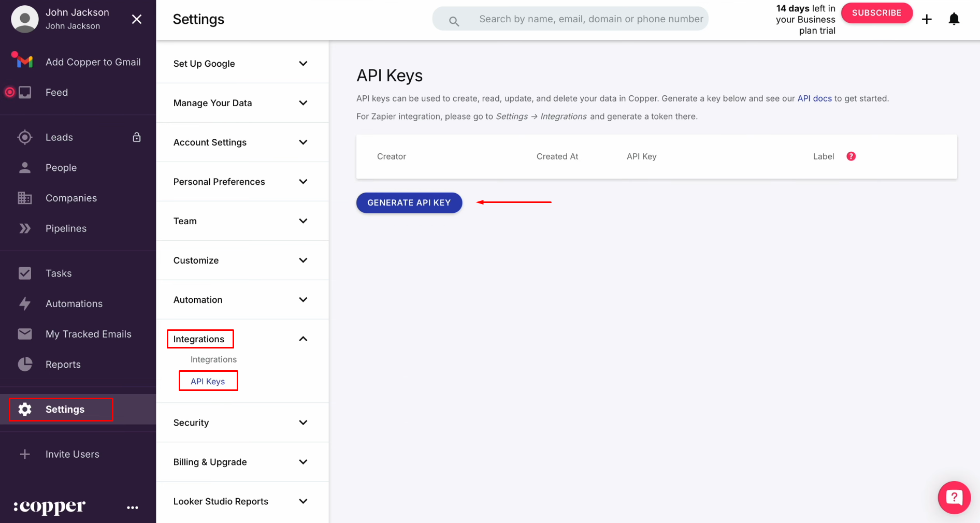The image size is (980, 523).
Task: Expand Account Settings chevron
Action: tap(304, 142)
